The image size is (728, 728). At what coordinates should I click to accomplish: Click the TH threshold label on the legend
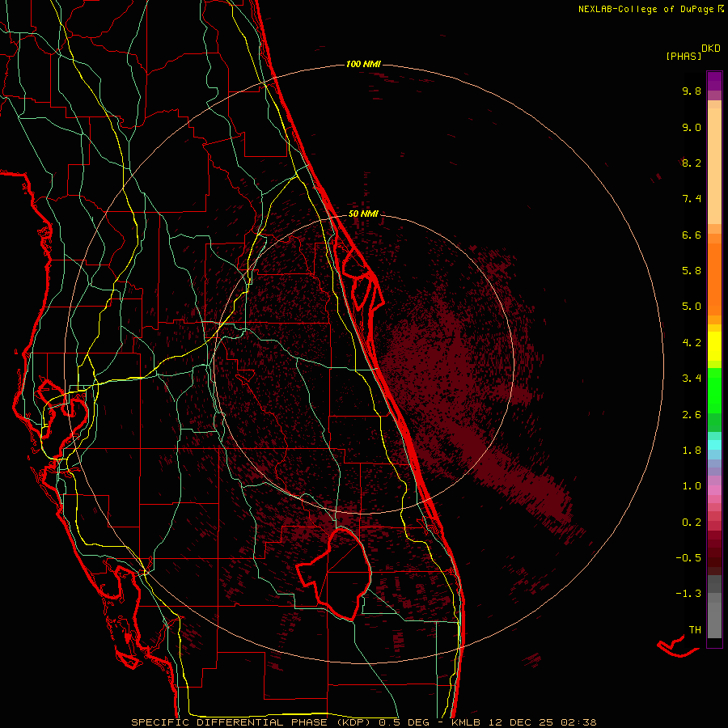(694, 629)
